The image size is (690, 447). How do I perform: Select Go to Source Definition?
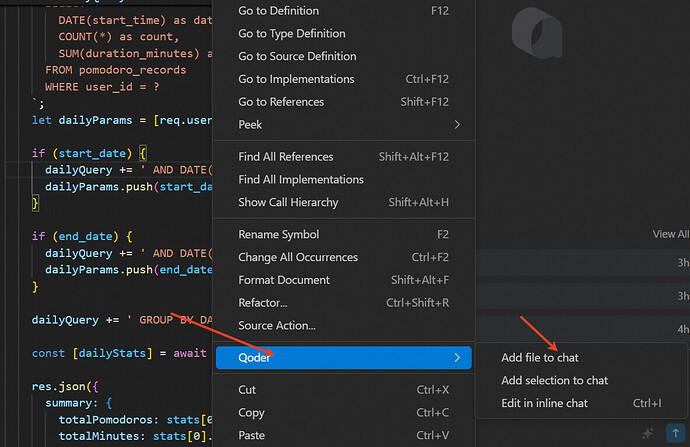pos(344,56)
